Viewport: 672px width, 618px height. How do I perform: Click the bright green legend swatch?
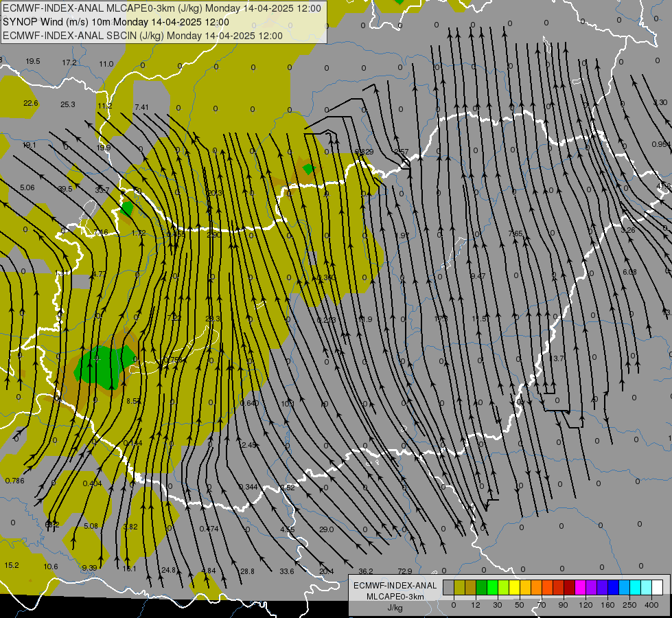tap(492, 587)
